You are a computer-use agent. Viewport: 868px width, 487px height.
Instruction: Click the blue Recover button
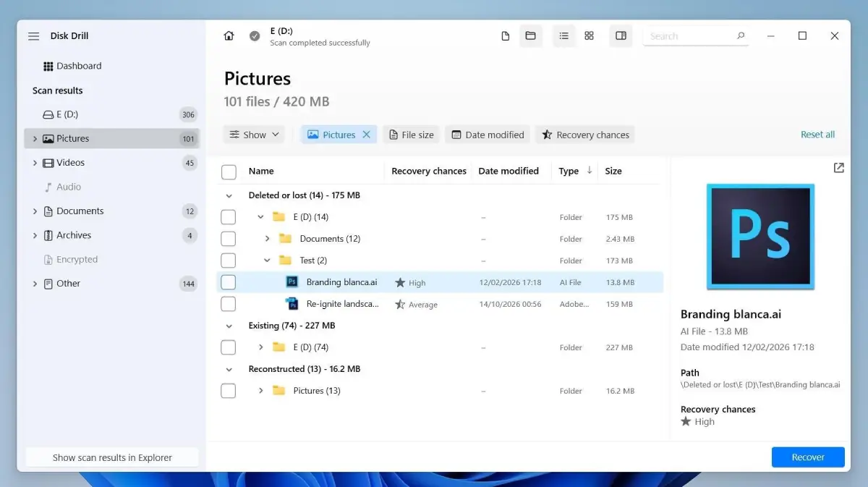(x=808, y=457)
